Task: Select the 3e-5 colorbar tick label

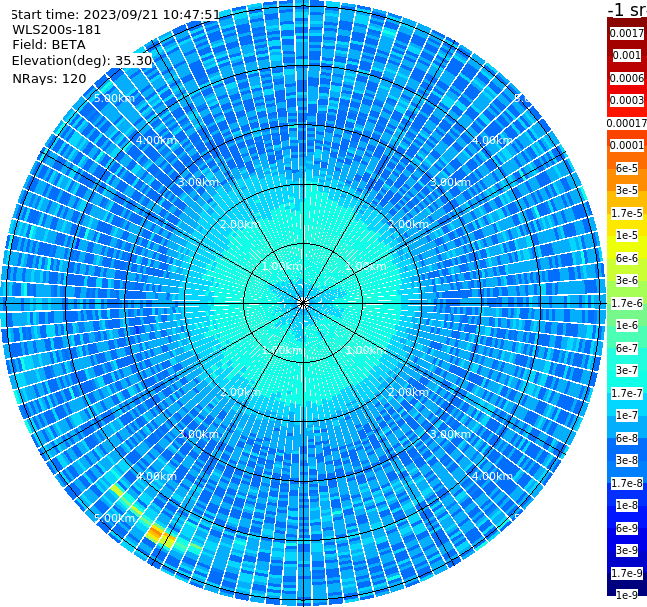Action: point(627,190)
